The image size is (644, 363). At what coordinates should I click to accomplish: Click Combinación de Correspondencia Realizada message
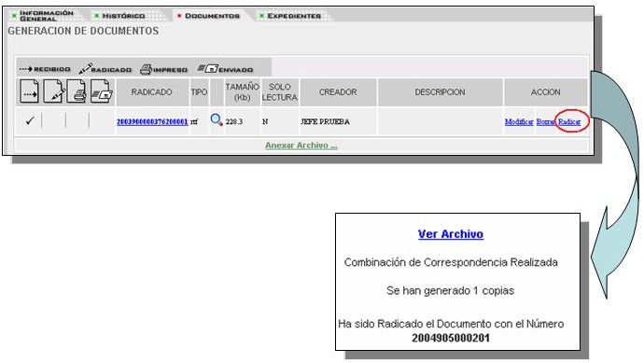coord(451,262)
